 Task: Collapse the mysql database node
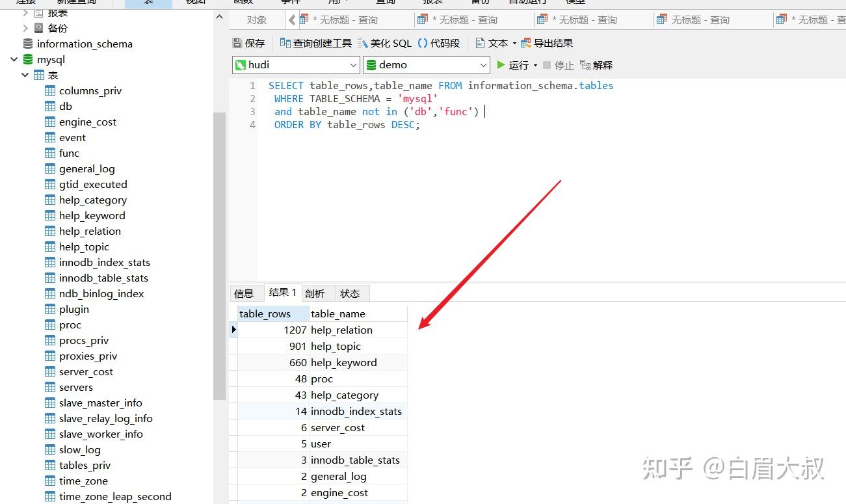coord(14,59)
